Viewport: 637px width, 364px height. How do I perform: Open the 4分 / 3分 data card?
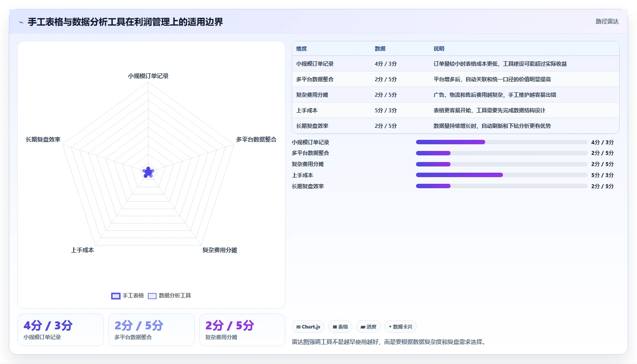(60, 330)
